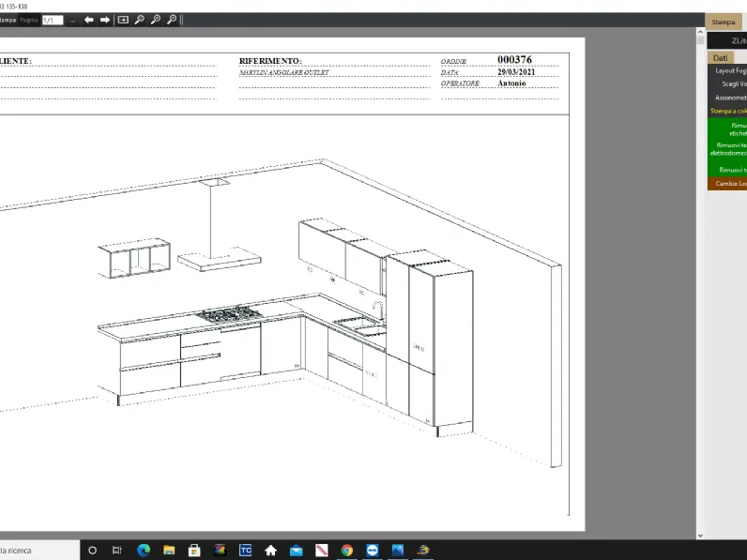Click the brown Cambio Logo button
This screenshot has width=747, height=560.
[727, 183]
